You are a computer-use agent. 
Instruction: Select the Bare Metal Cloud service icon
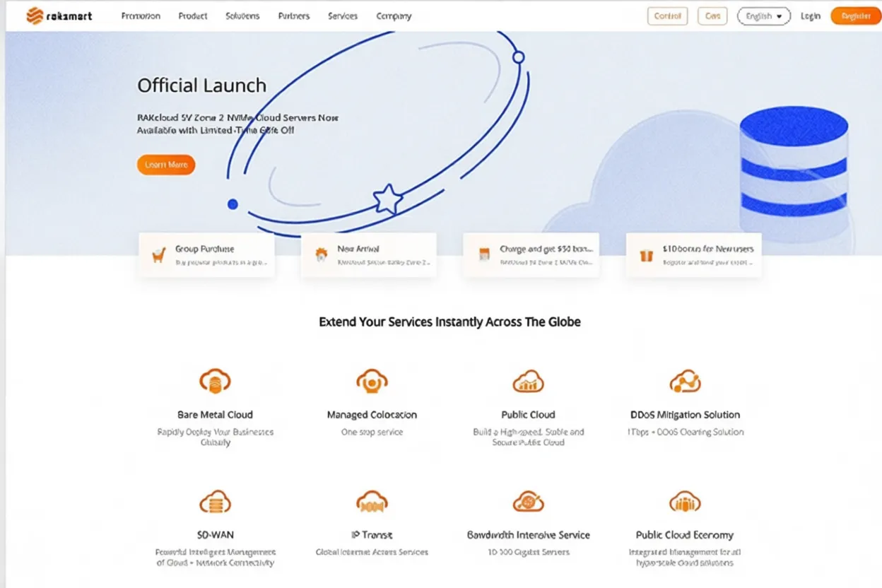coord(216,380)
